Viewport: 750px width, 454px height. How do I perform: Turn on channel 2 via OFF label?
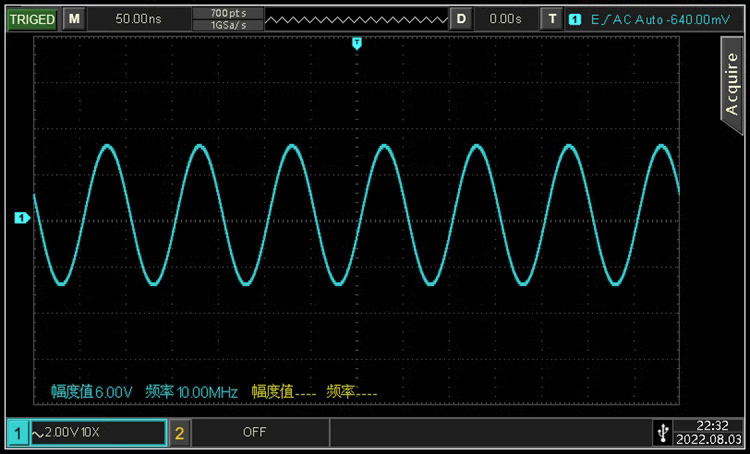255,432
